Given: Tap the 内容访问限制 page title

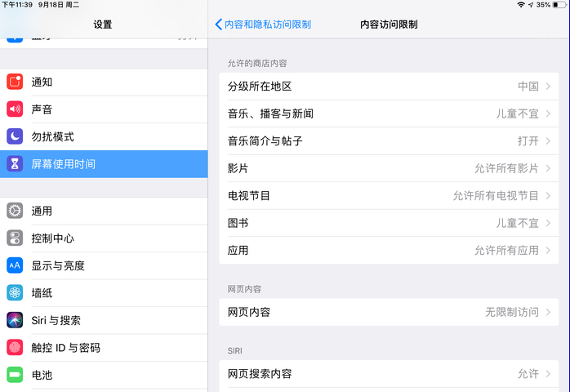Looking at the screenshot, I should [389, 24].
